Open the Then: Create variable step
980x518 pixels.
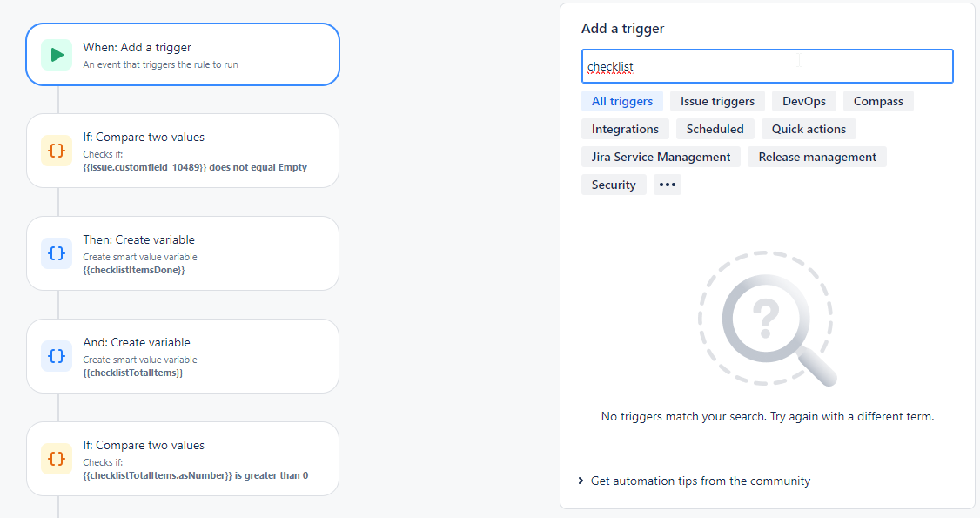(183, 252)
